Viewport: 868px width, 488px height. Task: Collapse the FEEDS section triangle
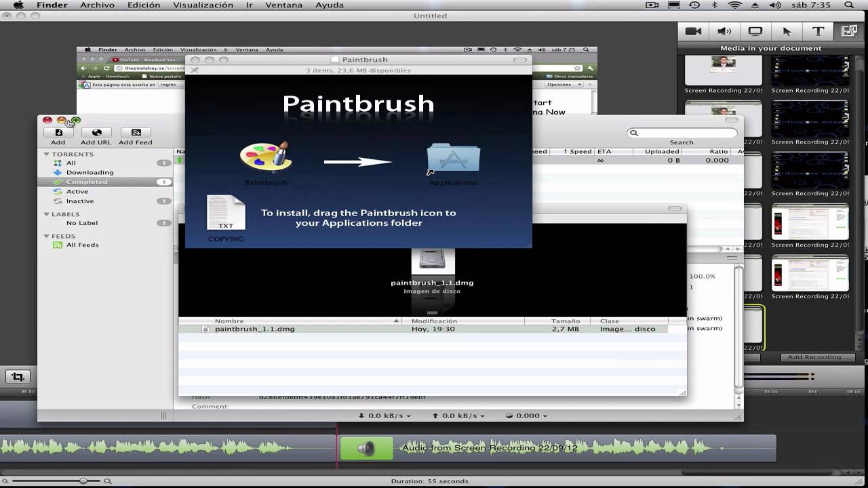[47, 237]
